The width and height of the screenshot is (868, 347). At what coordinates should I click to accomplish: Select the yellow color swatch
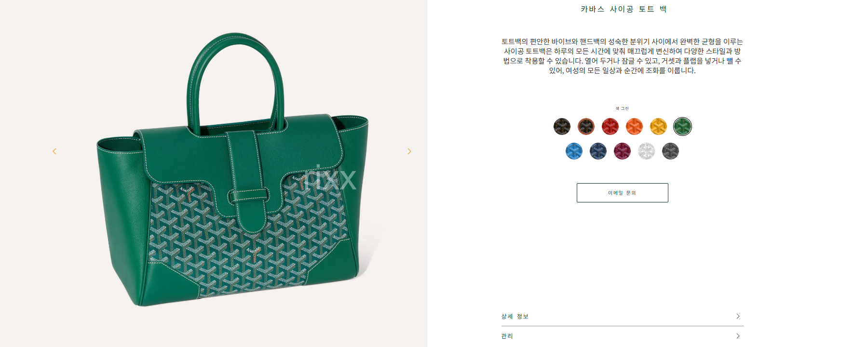coord(658,126)
